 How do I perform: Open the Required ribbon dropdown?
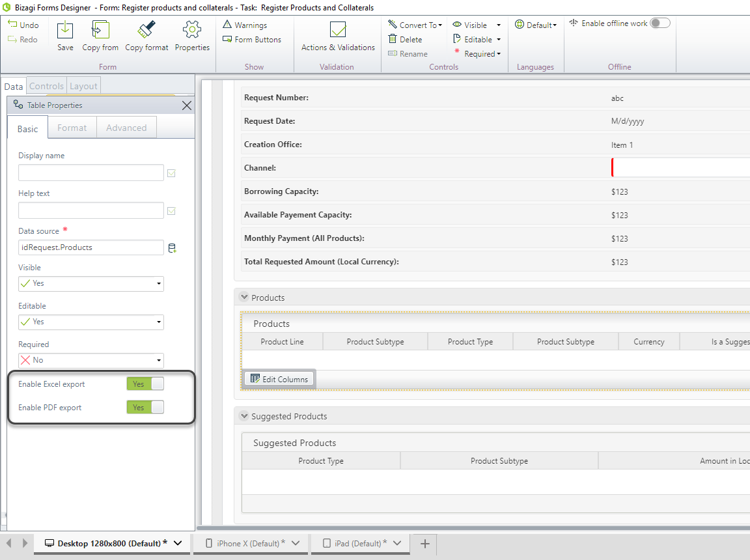pos(499,53)
